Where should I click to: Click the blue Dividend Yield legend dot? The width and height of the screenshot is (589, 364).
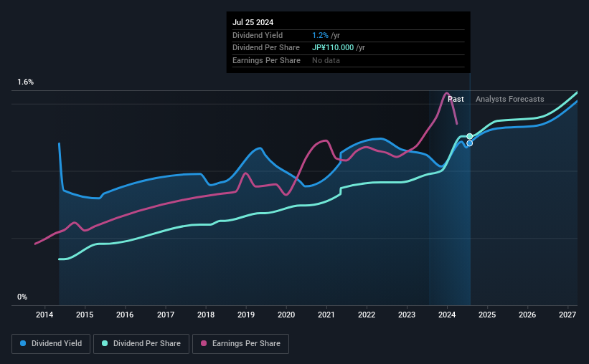point(23,343)
